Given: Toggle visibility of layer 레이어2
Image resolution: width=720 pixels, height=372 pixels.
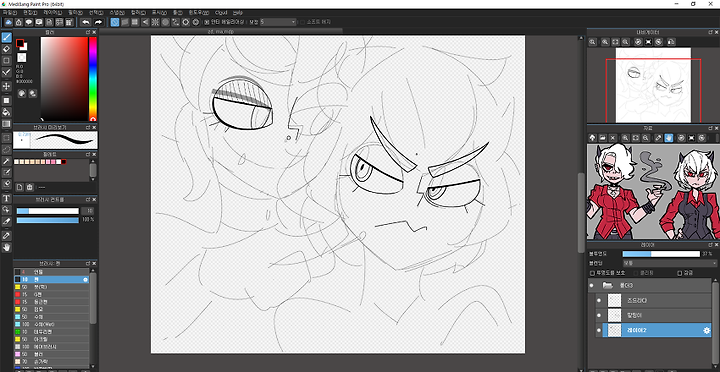Looking at the screenshot, I should pyautogui.click(x=598, y=330).
